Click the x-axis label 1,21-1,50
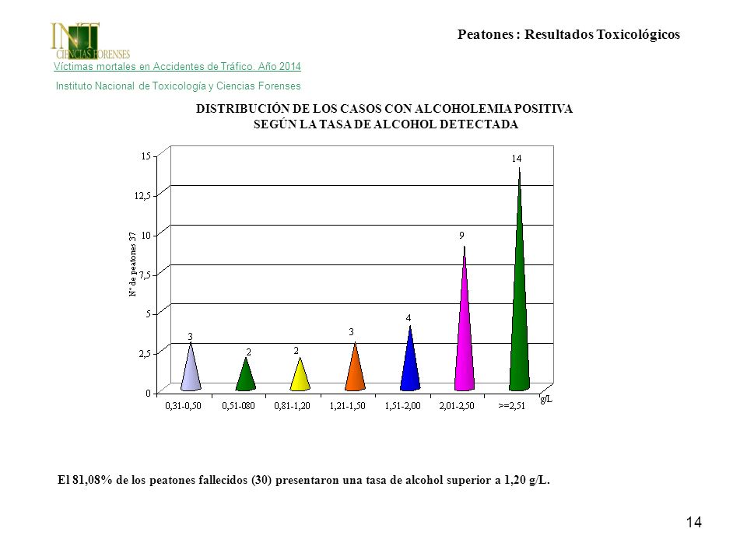Viewport: 747px width, 560px height. click(x=347, y=406)
